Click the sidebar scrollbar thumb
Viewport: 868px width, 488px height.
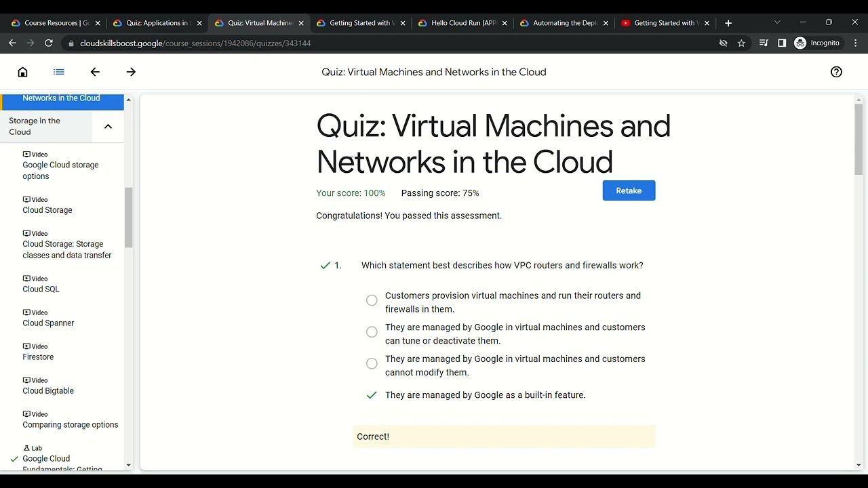coord(128,217)
